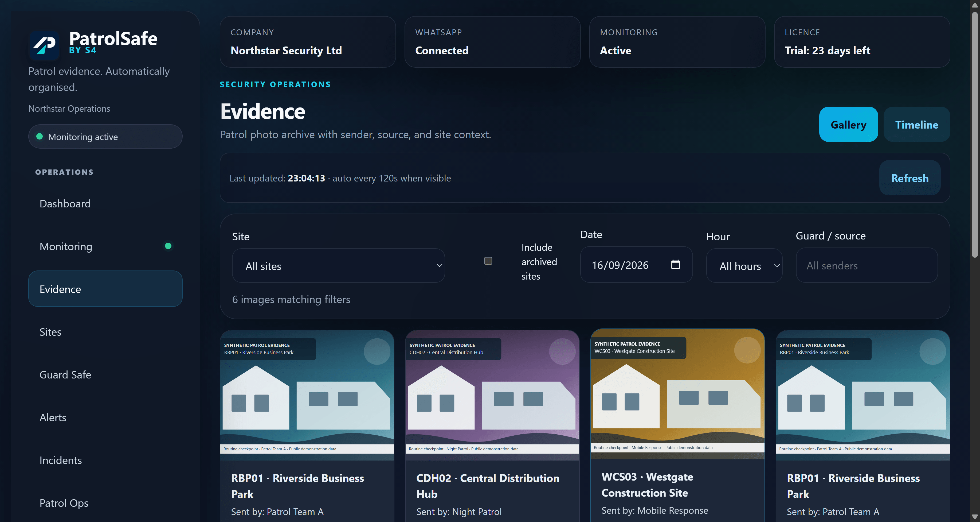Screen dimensions: 980x522
Task: Click Trial: 23 days left licence card
Action: coord(862,42)
